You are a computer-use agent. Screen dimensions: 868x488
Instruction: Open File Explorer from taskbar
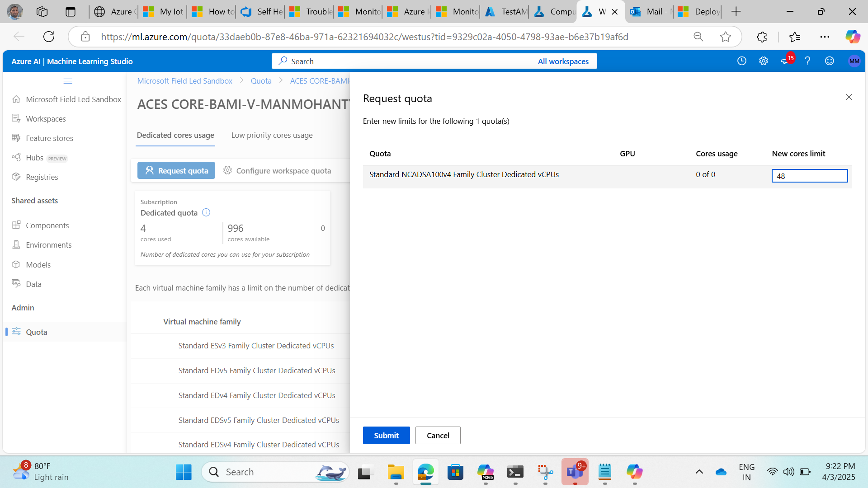[x=396, y=472]
